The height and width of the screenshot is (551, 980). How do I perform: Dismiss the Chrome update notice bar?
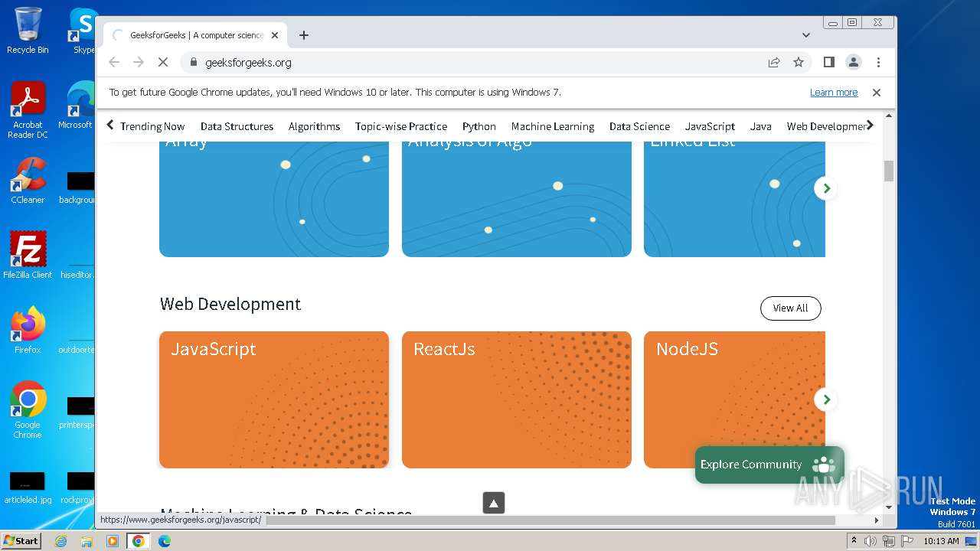click(x=877, y=92)
